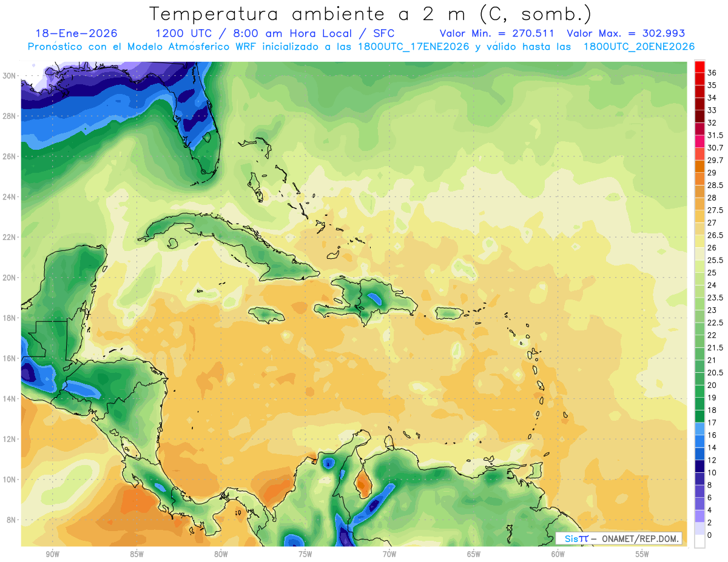Click the legend value '0'
This screenshot has height=562, width=728.
[710, 535]
